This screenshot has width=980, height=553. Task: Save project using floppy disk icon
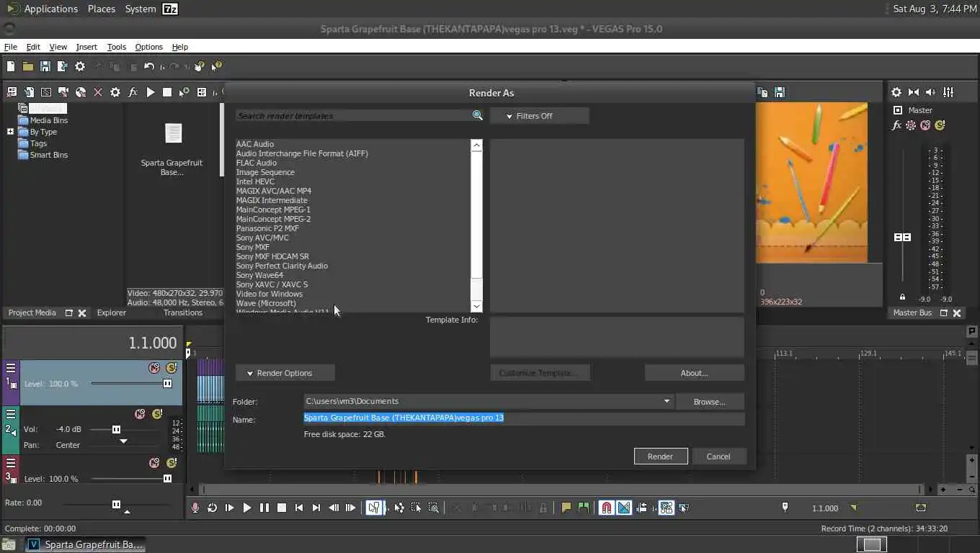45,66
